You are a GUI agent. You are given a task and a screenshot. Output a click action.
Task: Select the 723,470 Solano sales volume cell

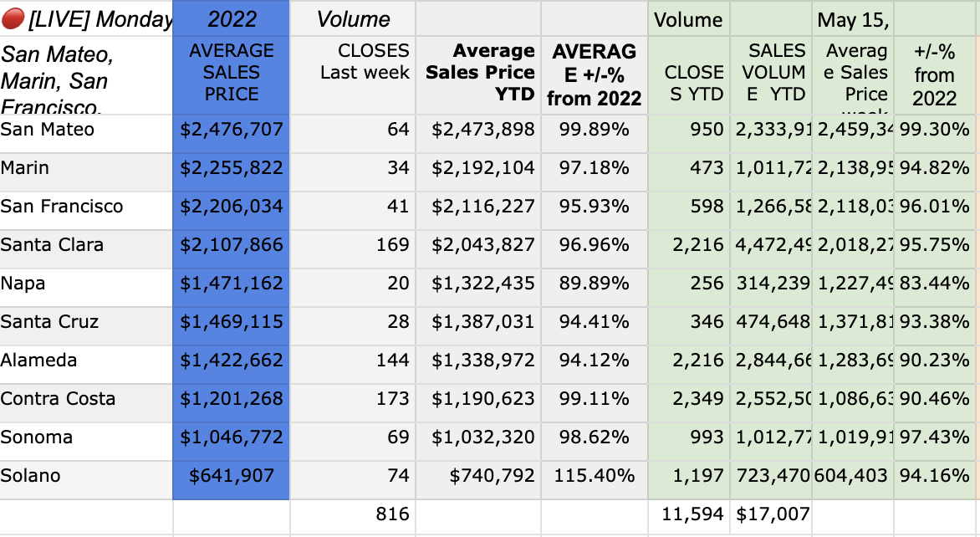point(771,479)
